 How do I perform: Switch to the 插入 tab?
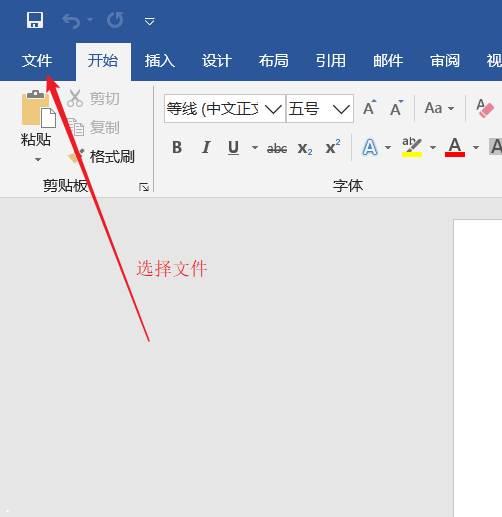pos(160,61)
